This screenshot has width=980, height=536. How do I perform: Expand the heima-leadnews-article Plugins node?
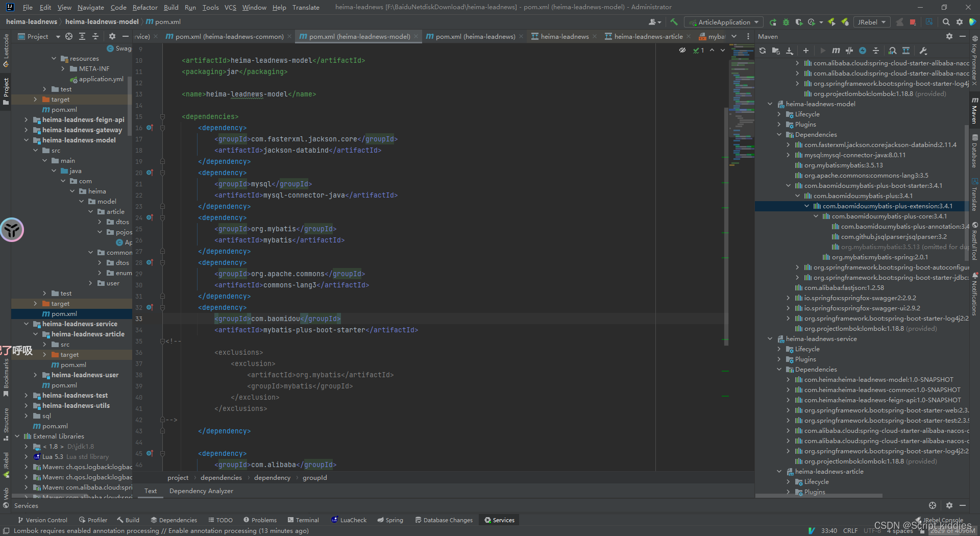coord(789,492)
